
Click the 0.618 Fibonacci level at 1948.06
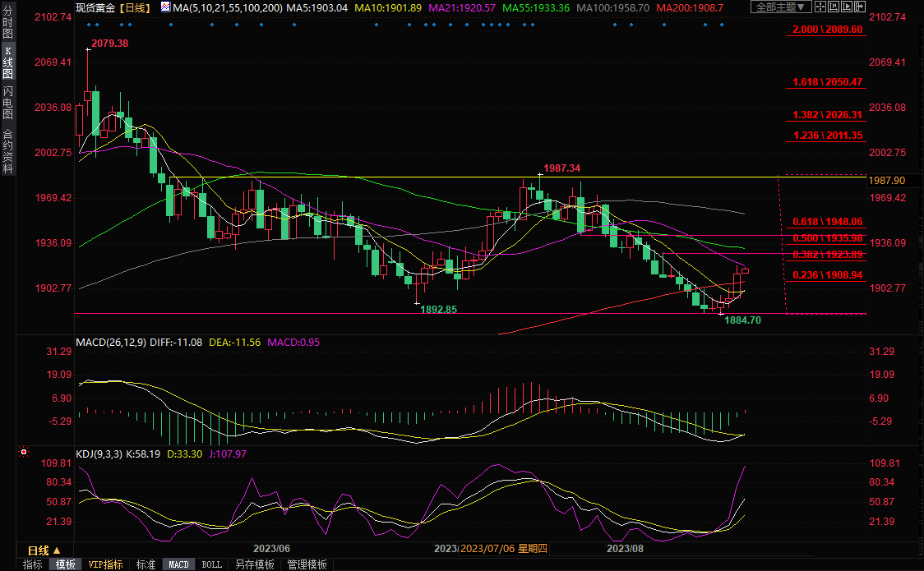(827, 222)
